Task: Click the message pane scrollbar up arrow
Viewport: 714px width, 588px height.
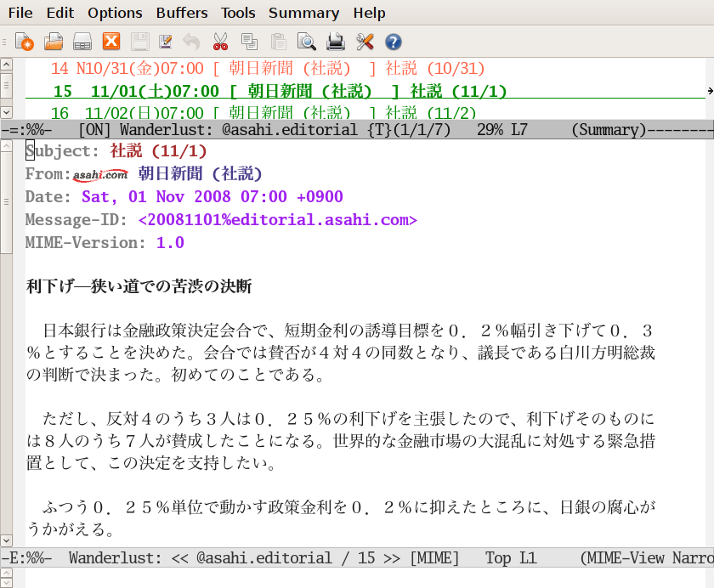Action: pos(6,146)
